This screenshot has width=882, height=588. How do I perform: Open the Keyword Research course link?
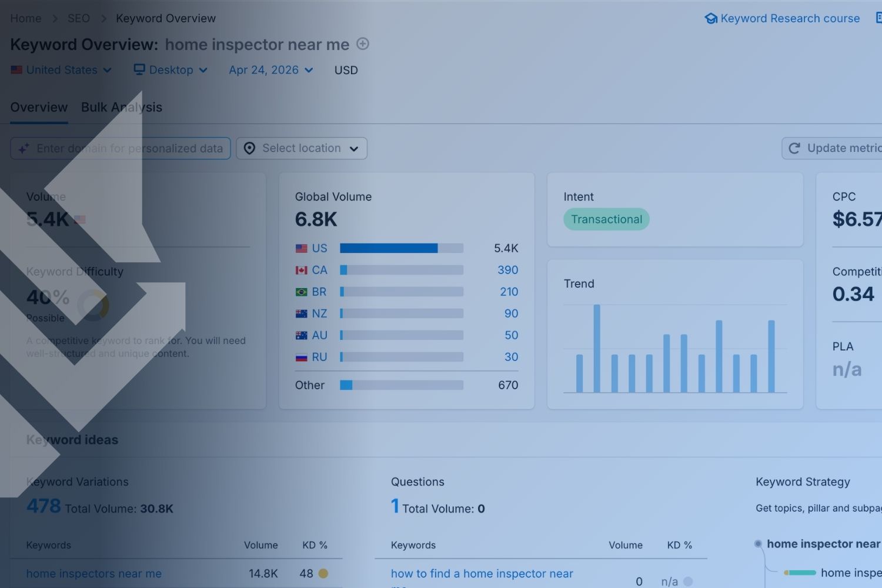(789, 18)
